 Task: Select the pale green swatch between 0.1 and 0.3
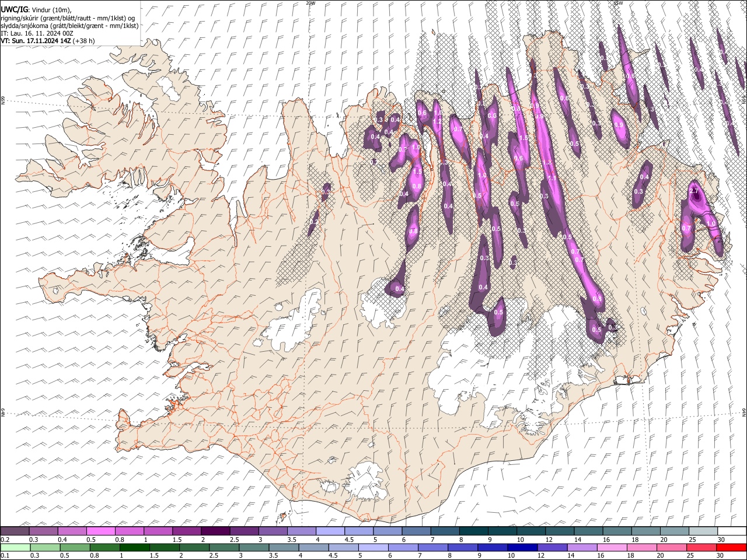[x=15, y=547]
